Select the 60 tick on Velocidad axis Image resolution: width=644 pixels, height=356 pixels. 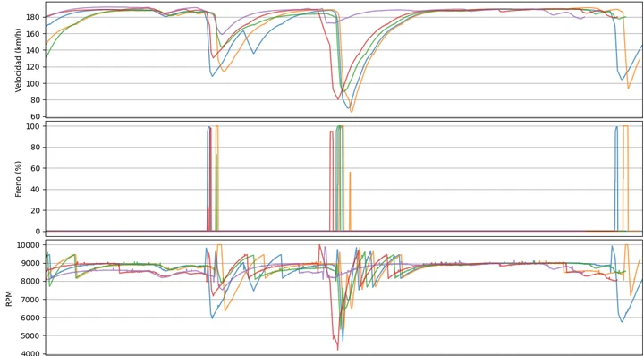coord(36,116)
